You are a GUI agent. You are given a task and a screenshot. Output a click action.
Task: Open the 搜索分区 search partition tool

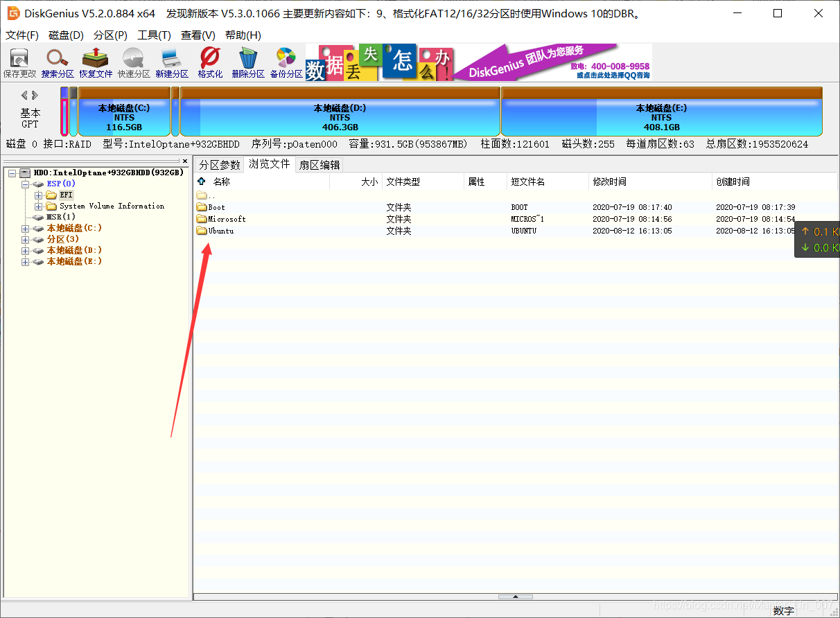(58, 63)
